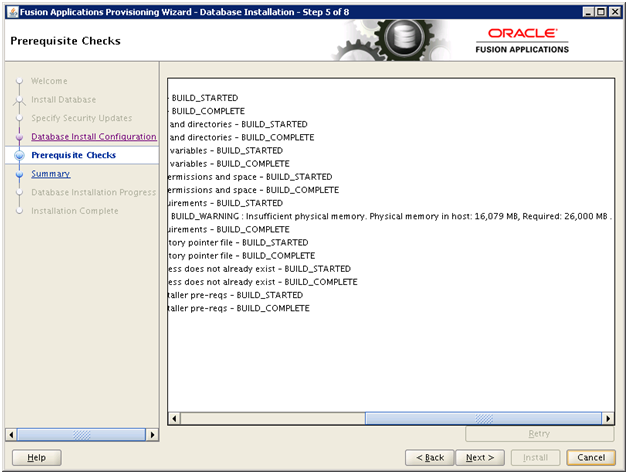Go to the Summary step link
The image size is (628, 474).
(x=51, y=173)
